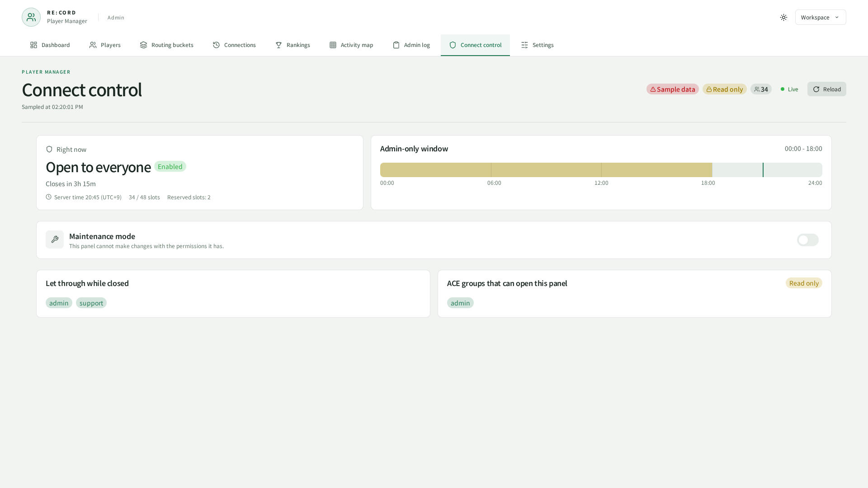
Task: View the Admin log tab
Action: pos(411,45)
